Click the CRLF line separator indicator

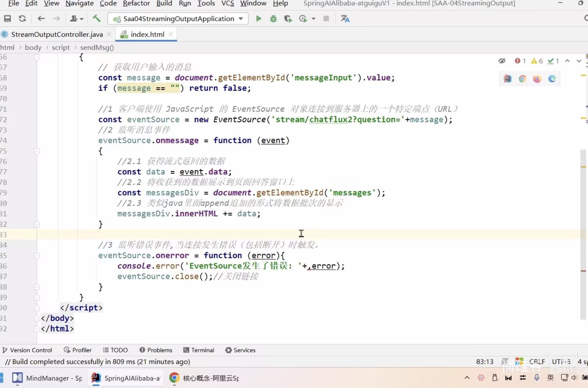point(537,362)
